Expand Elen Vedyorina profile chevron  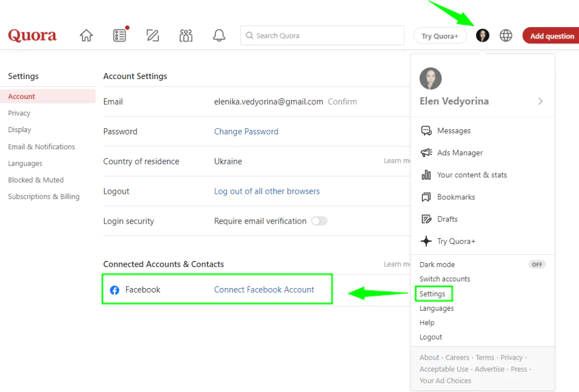pyautogui.click(x=540, y=101)
